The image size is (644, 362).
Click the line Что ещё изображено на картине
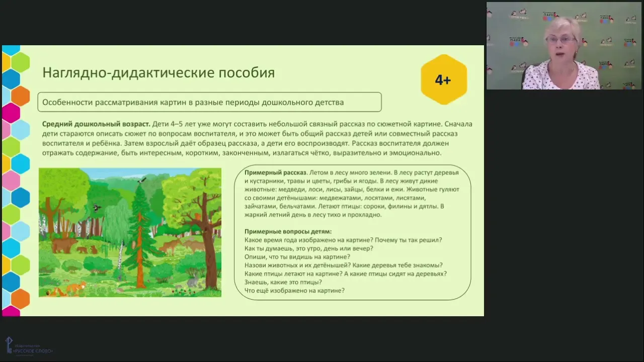[294, 290]
